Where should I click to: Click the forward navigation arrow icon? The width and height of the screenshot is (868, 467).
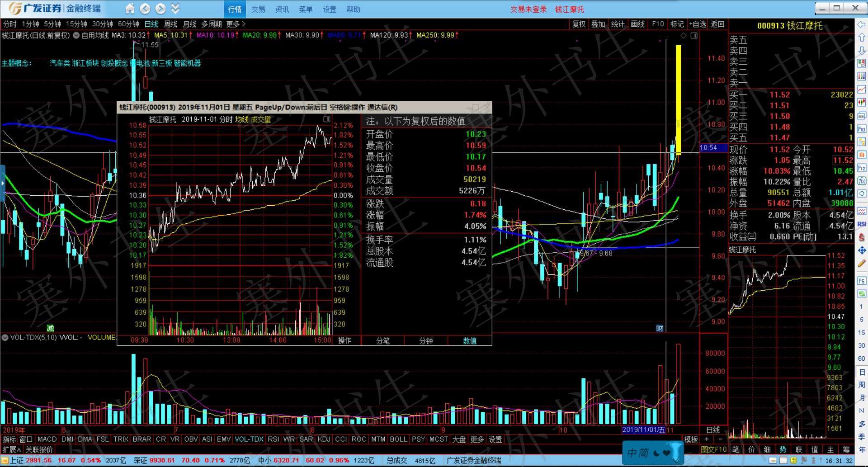pyautogui.click(x=160, y=9)
